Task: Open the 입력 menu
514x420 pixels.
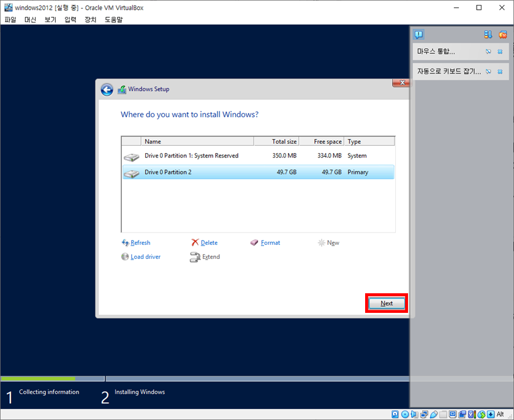Action: 70,20
